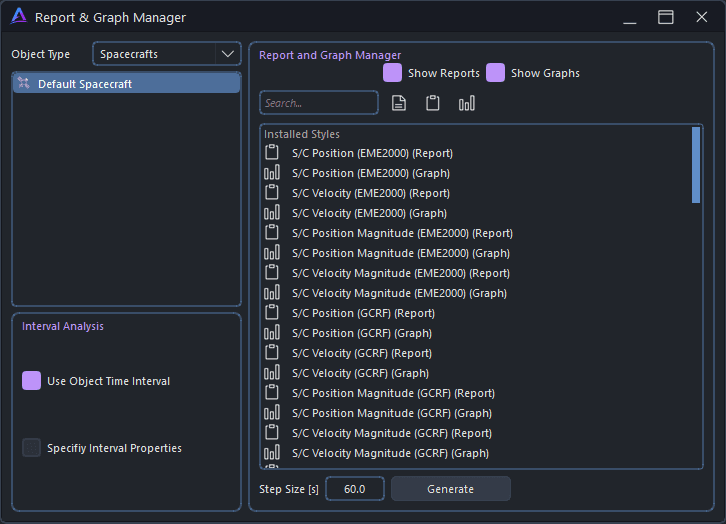726x524 pixels.
Task: Select S/C Position (GCRF) (Report) style
Action: point(477,313)
